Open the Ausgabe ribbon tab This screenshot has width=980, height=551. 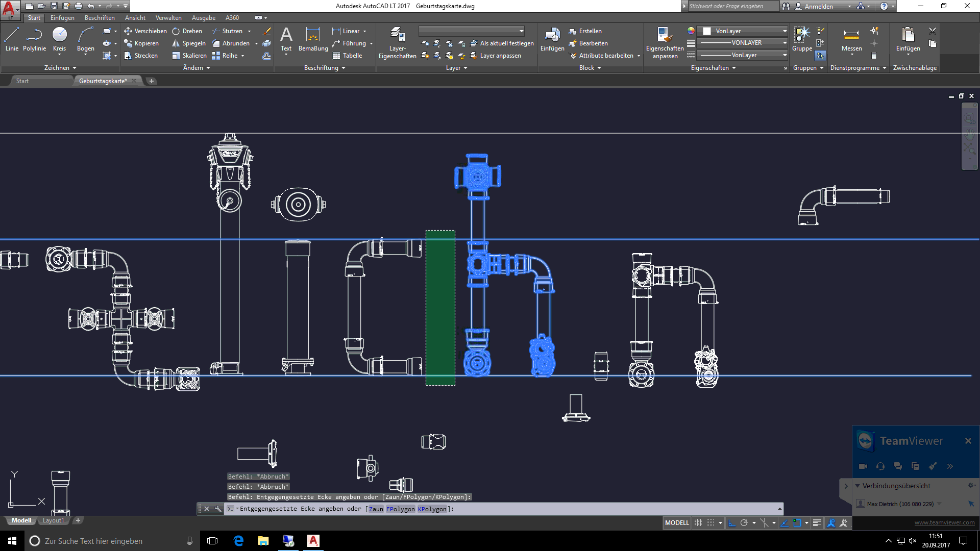pyautogui.click(x=204, y=18)
